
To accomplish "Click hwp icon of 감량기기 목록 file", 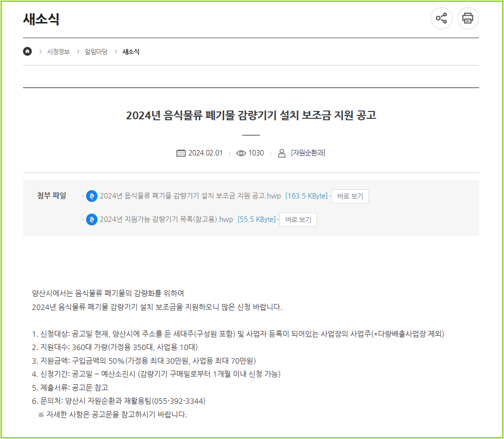I will tap(92, 219).
